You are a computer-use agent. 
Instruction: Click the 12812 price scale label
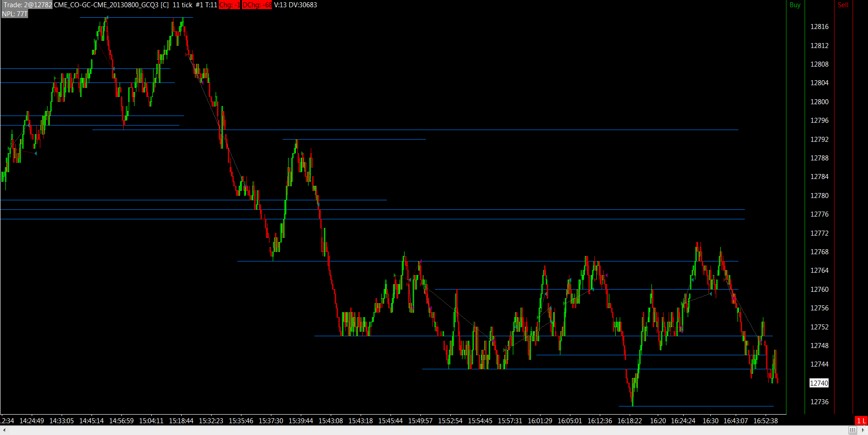[820, 46]
